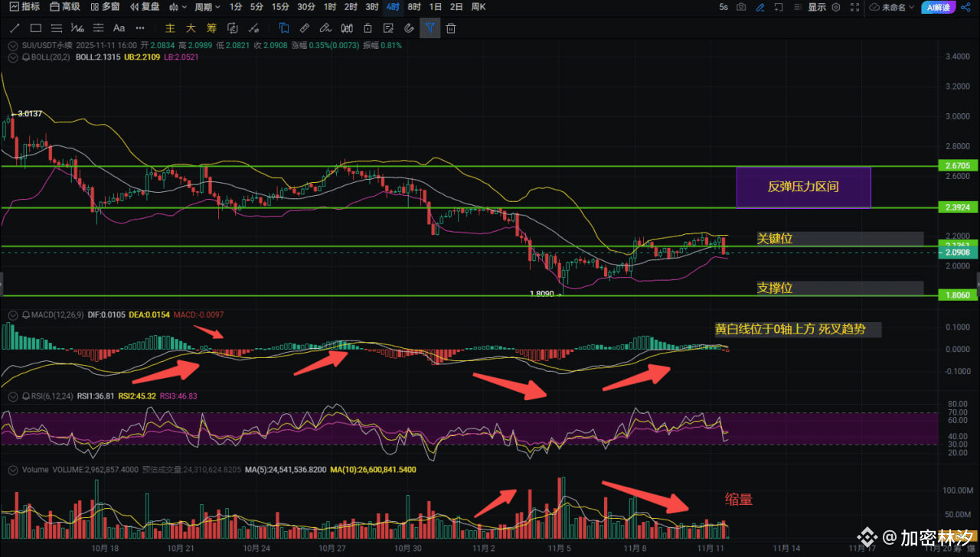980x557 pixels.
Task: Open the 指标 indicators button
Action: coord(24,7)
